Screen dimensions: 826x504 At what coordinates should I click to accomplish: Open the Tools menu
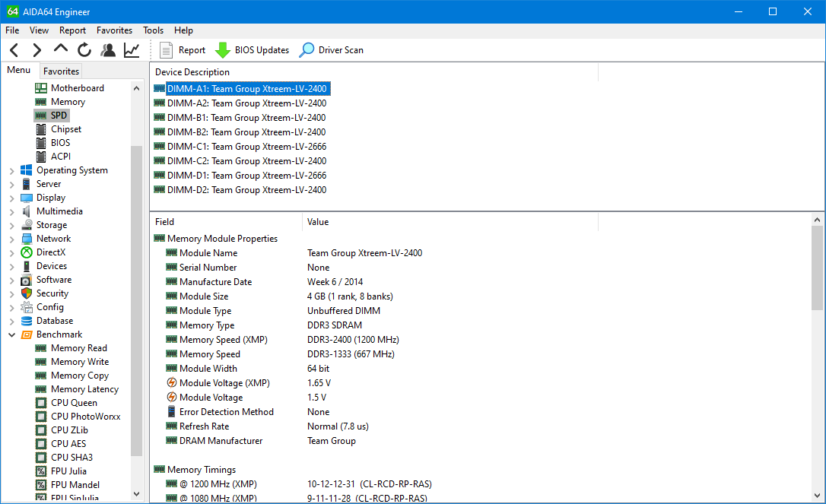coord(154,30)
